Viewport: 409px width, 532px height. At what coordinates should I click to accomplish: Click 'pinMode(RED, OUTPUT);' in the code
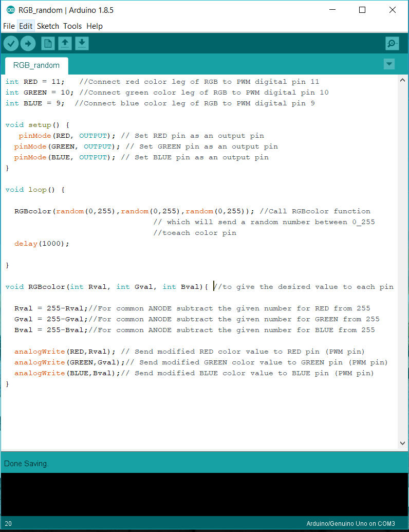[67, 136]
